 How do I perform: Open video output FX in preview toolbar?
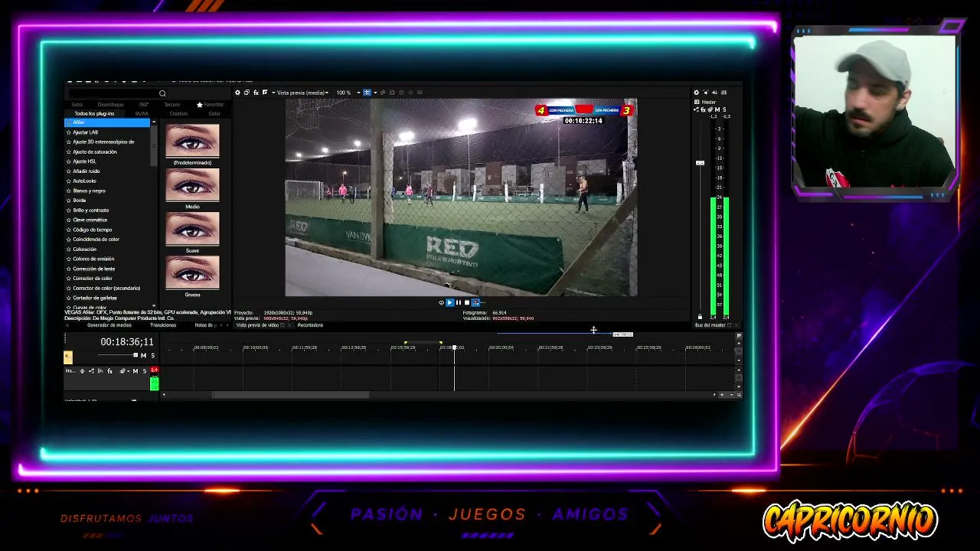coord(256,93)
